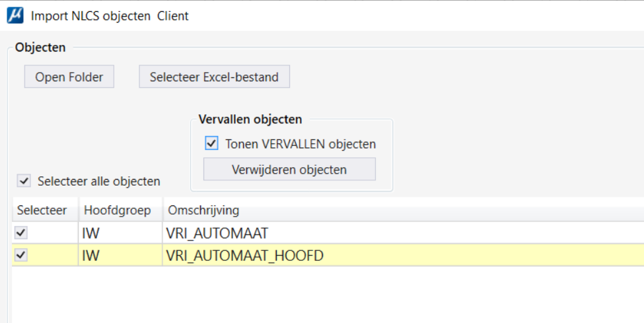Viewport: 644px width, 323px height.
Task: Open Folder button
Action: coord(69,77)
